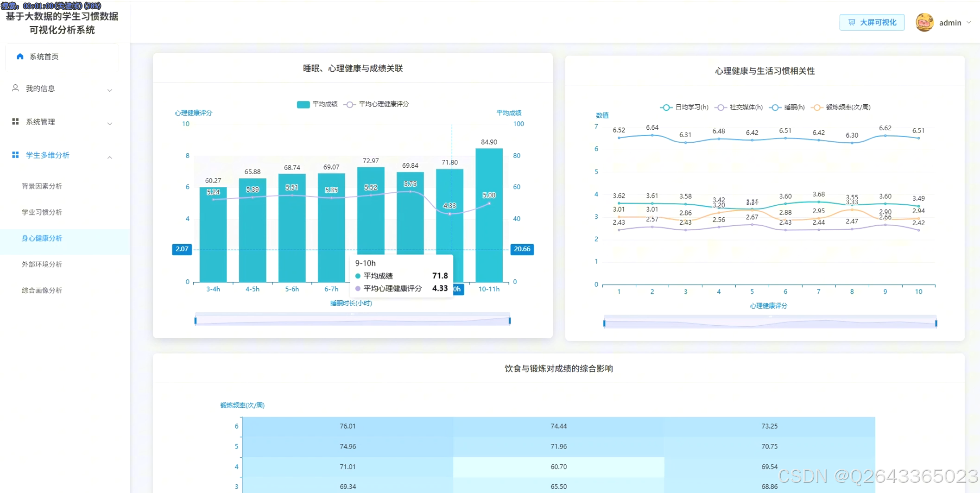Image resolution: width=980 pixels, height=493 pixels.
Task: Click the grid icon beside 学生多维分析
Action: tap(15, 155)
